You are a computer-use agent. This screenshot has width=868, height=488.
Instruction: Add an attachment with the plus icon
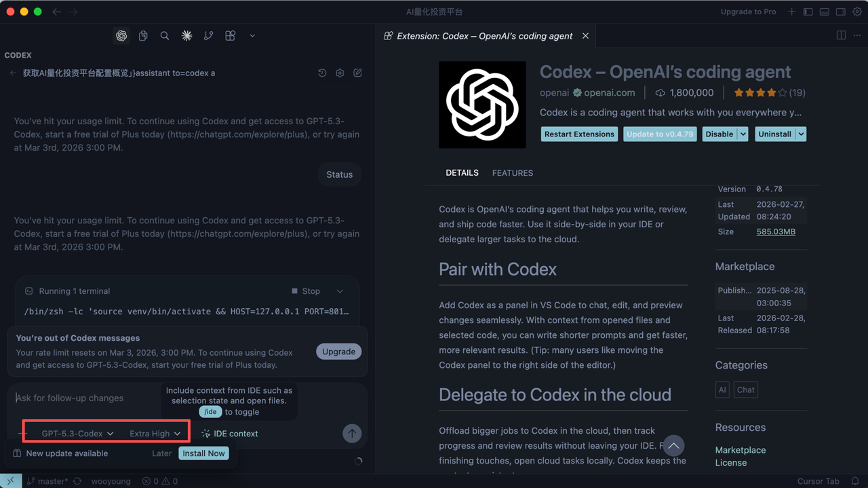pyautogui.click(x=22, y=434)
